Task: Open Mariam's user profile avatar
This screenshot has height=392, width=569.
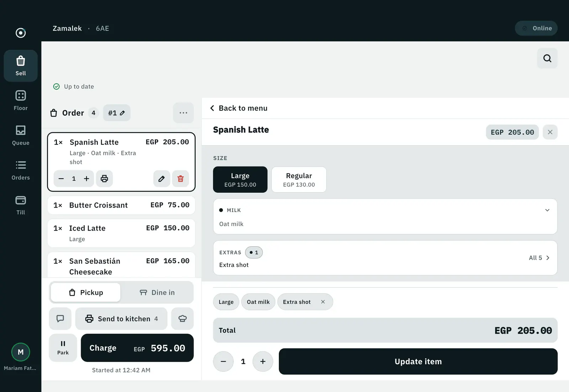Action: click(21, 352)
